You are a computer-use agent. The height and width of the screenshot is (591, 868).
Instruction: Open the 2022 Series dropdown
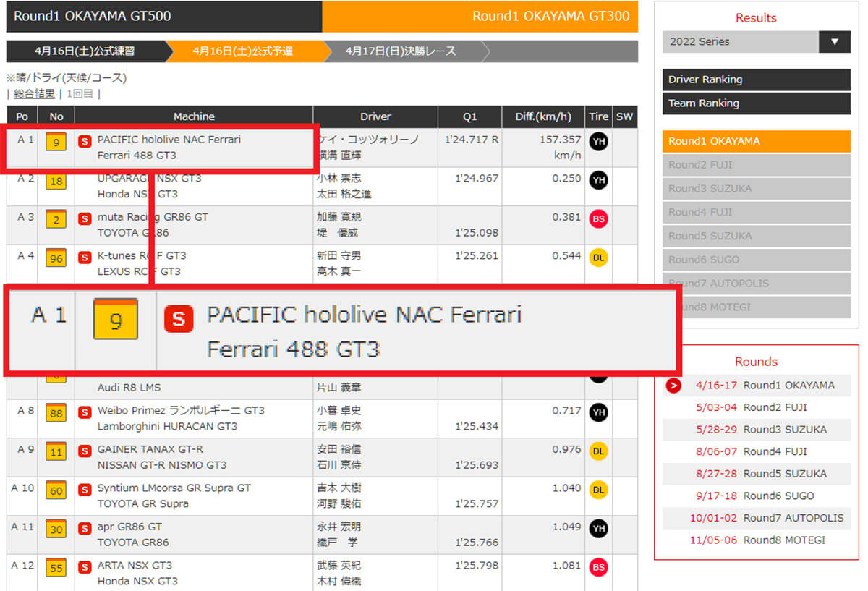point(756,41)
